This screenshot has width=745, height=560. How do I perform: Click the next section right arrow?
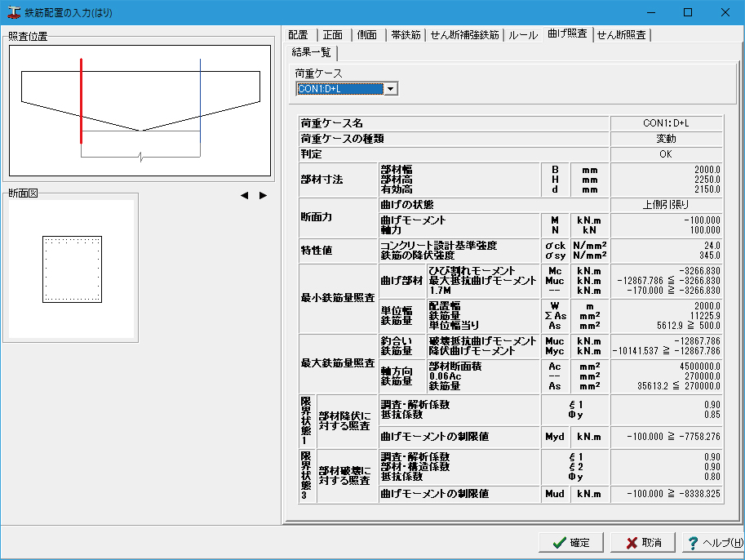tap(263, 195)
